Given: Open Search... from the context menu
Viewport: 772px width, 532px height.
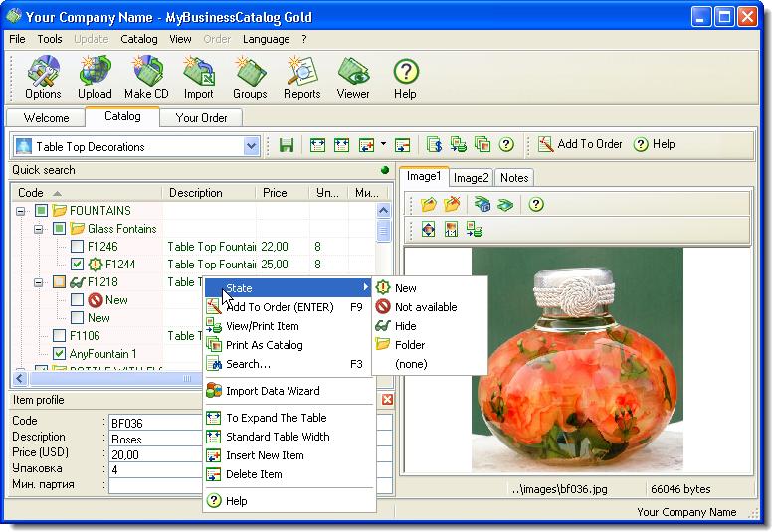Looking at the screenshot, I should pos(289,364).
